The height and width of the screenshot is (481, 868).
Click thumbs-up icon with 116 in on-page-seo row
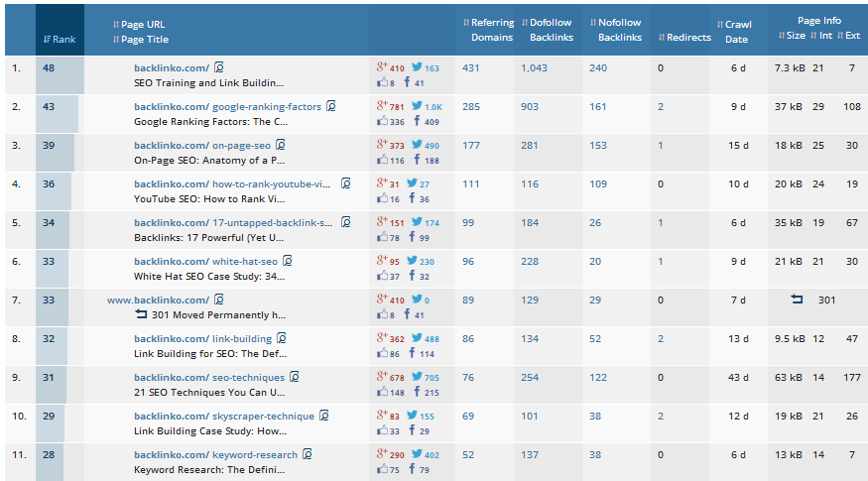coord(382,160)
